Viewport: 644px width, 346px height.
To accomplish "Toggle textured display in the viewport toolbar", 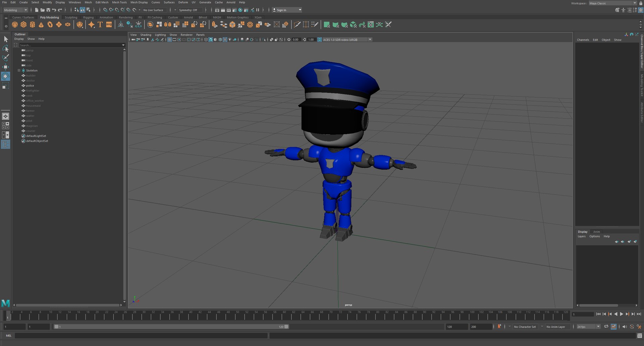I will (225, 40).
